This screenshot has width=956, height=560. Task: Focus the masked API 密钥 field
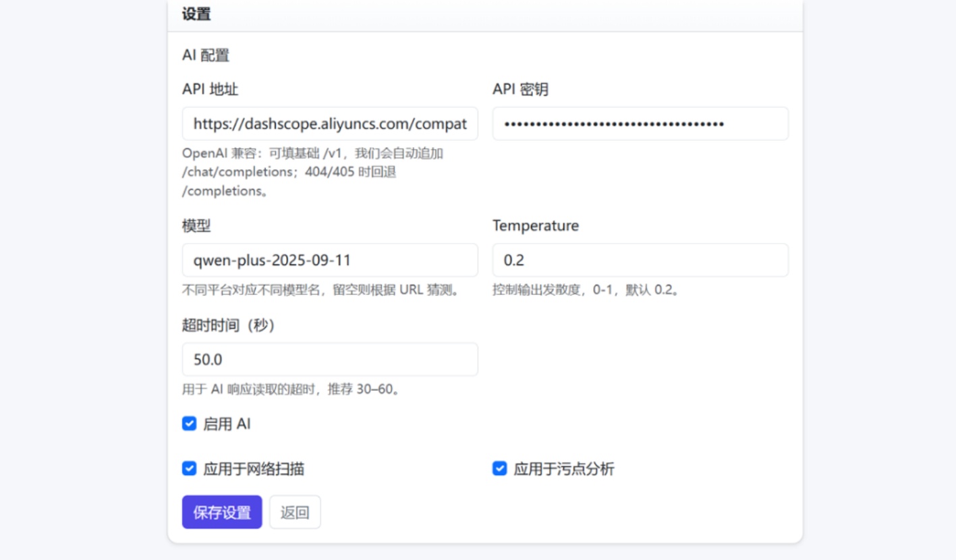[x=640, y=124]
